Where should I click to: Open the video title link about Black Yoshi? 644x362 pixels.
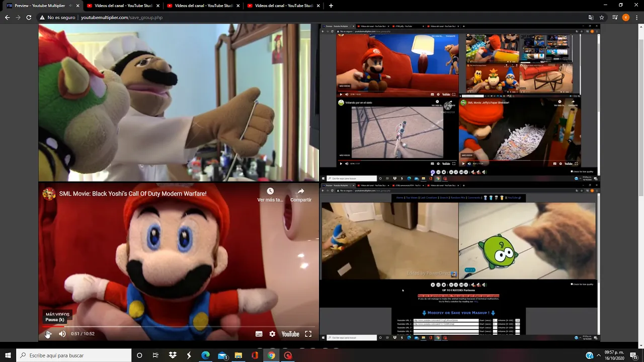click(x=133, y=194)
